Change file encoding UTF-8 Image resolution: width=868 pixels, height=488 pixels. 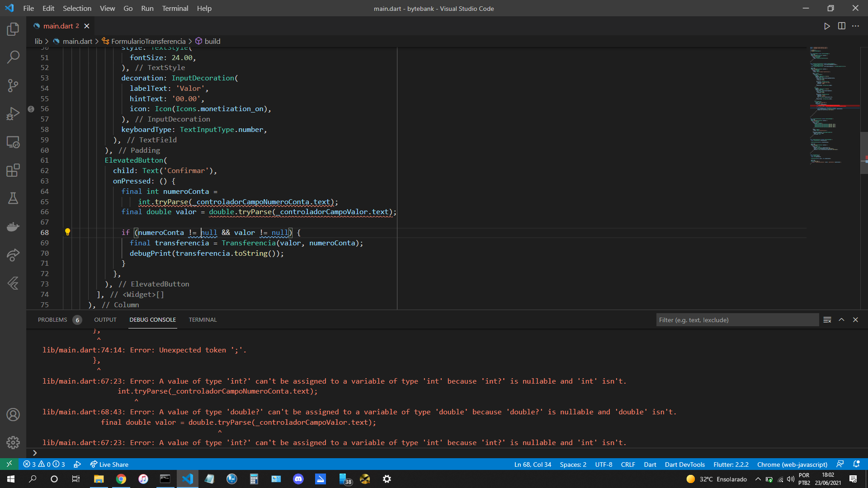pos(604,464)
